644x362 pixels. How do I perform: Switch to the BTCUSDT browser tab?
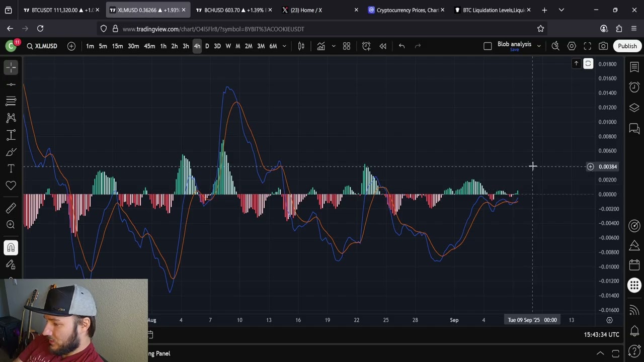(x=61, y=10)
